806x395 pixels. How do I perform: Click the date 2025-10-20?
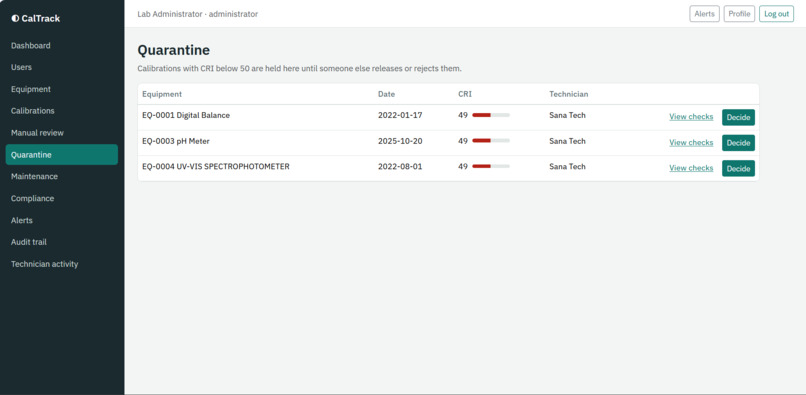(x=400, y=141)
